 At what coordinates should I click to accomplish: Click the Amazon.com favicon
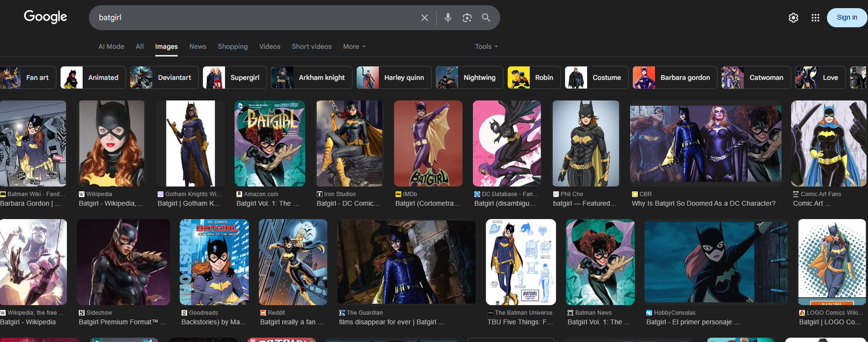[239, 194]
